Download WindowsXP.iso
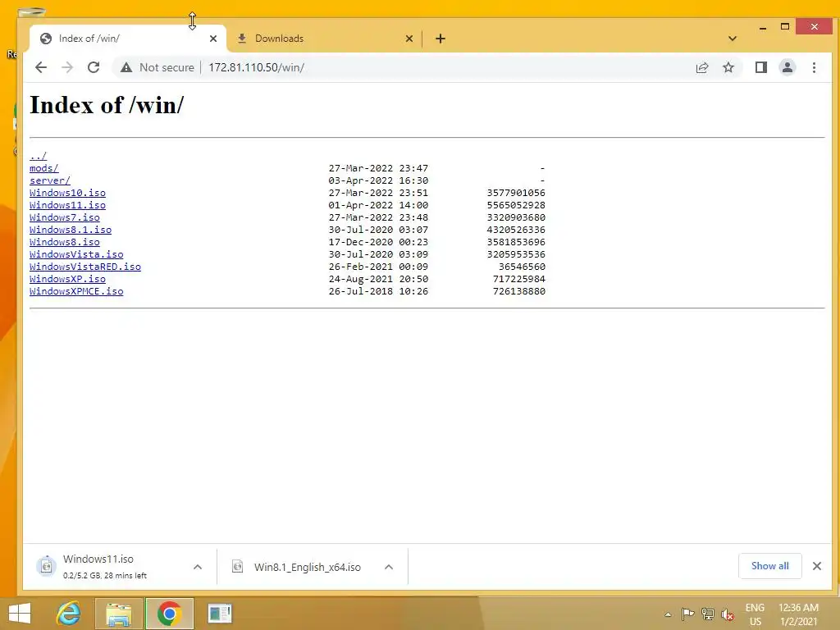This screenshot has height=630, width=840. click(67, 279)
